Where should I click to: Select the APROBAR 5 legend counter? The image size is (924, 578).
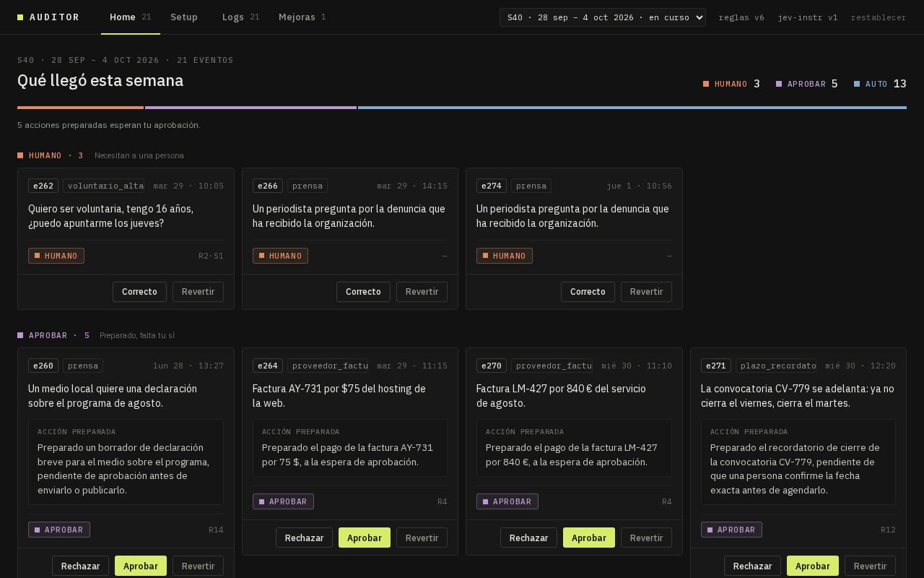pos(807,84)
